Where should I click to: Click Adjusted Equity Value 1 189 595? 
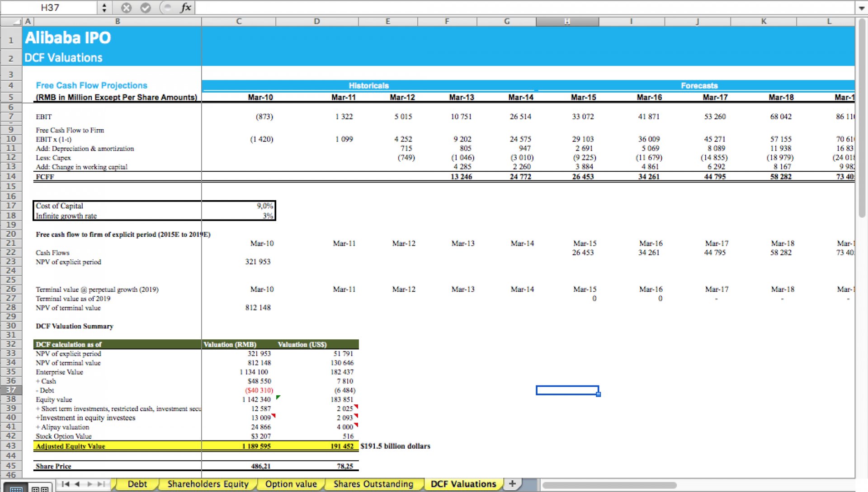pos(256,446)
